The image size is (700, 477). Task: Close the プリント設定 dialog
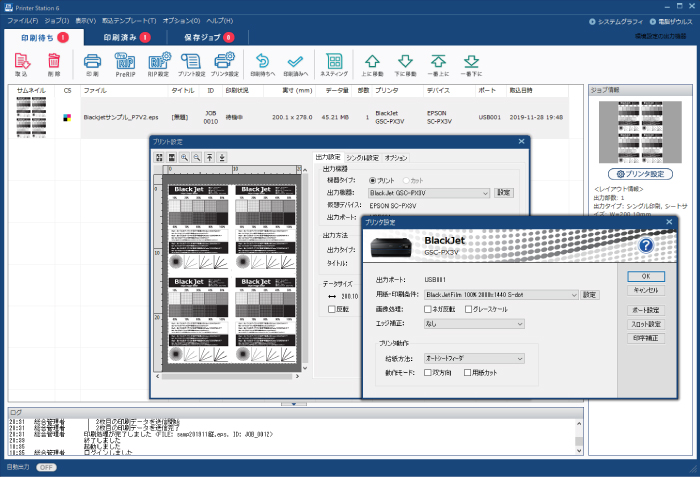(521, 141)
